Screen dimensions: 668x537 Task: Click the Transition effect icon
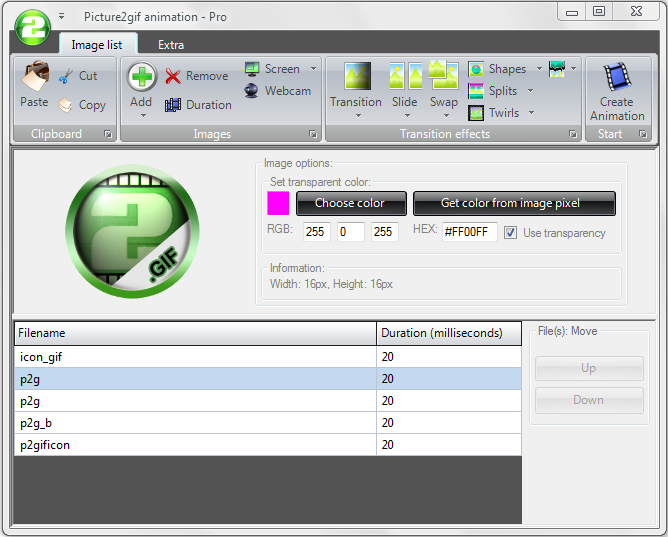357,76
